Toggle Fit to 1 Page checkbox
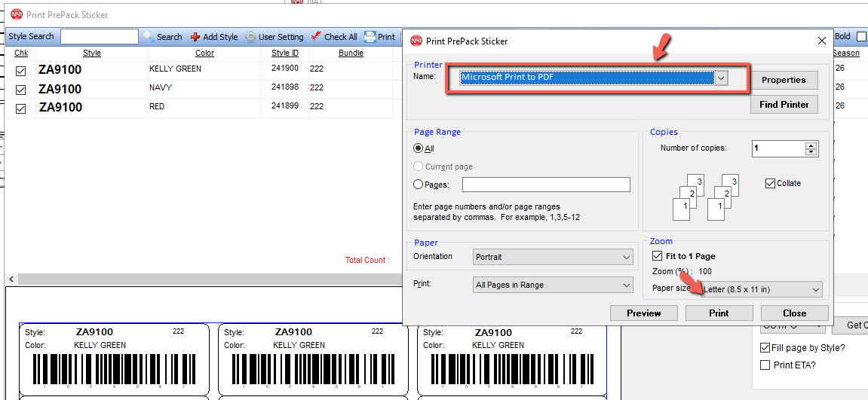This screenshot has width=868, height=400. (657, 256)
